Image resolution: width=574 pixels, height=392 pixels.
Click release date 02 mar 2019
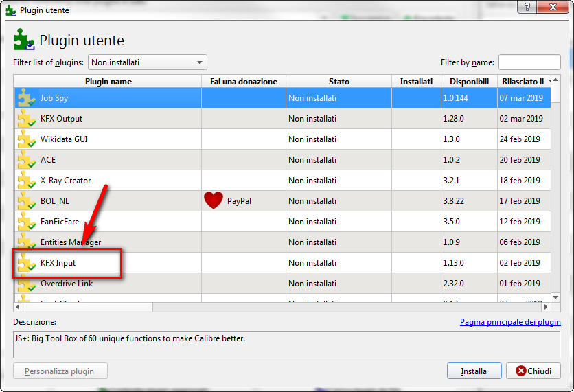pyautogui.click(x=521, y=119)
